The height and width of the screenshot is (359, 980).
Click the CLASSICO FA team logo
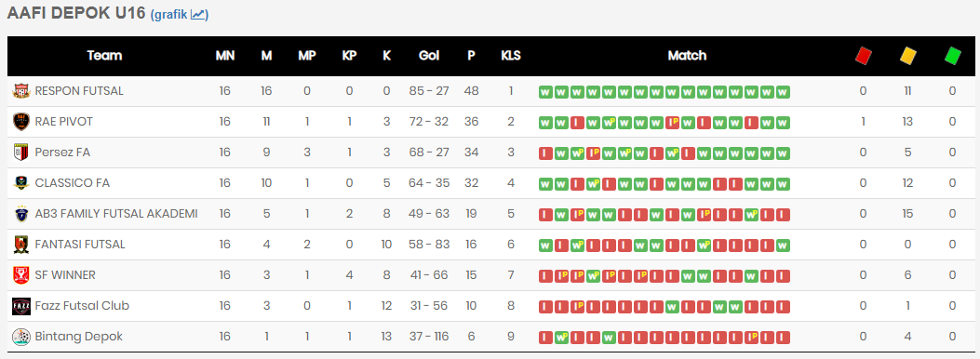click(x=21, y=183)
